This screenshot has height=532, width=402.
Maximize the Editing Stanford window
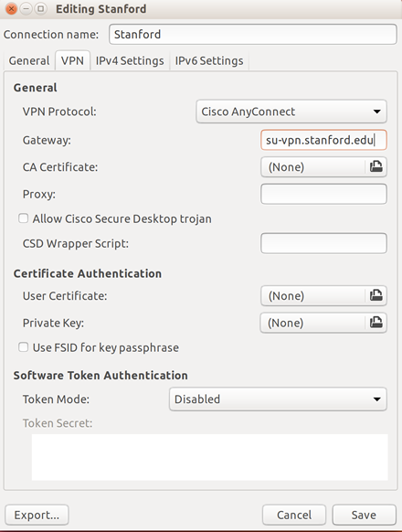[x=41, y=9]
